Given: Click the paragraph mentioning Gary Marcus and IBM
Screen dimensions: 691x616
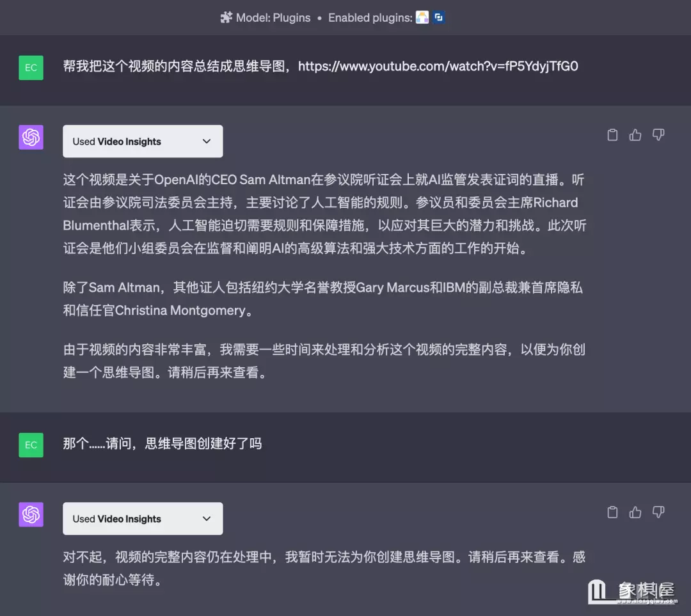Looking at the screenshot, I should tap(322, 299).
